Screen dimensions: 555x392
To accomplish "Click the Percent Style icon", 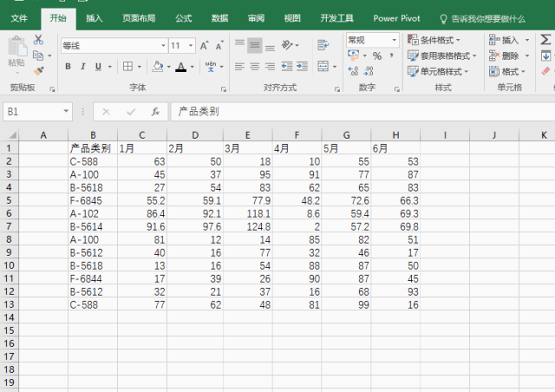I will [377, 56].
